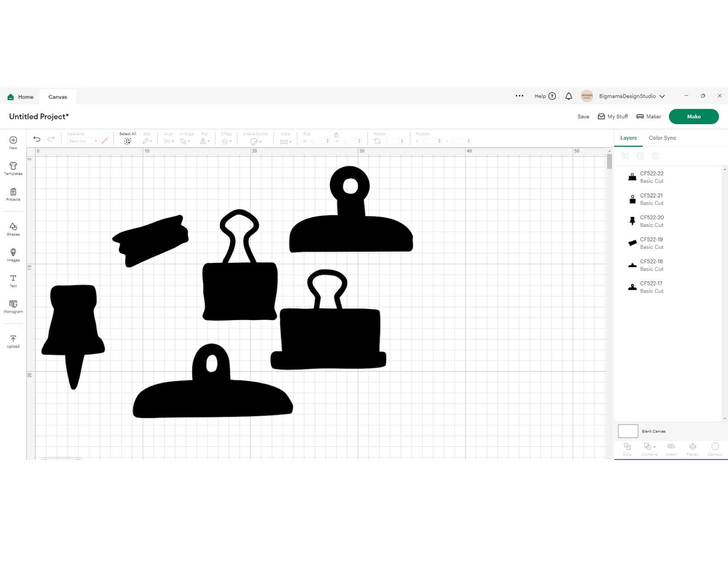Viewport: 728px width, 585px height.
Task: Click the Contour tool
Action: pyautogui.click(x=715, y=449)
